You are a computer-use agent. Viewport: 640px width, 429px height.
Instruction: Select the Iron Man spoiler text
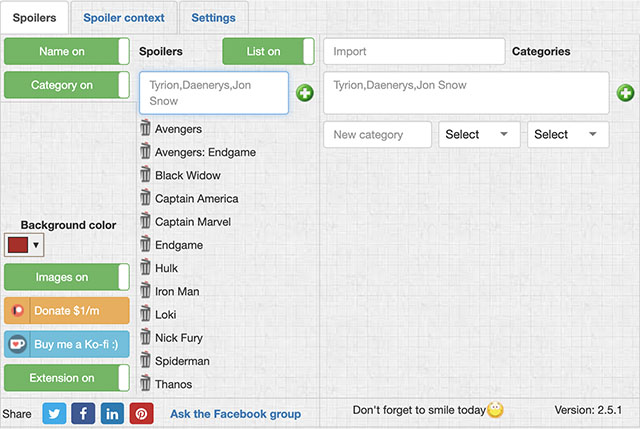(x=177, y=291)
